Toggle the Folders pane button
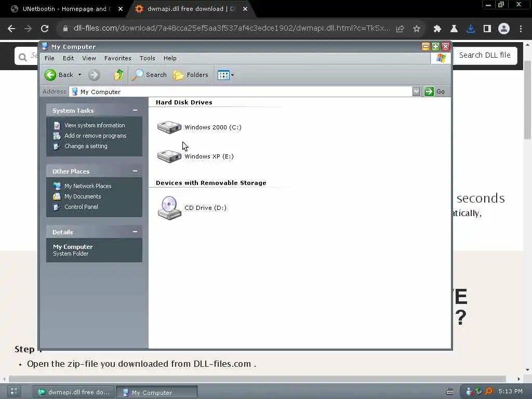This screenshot has width=532, height=399. [x=190, y=75]
